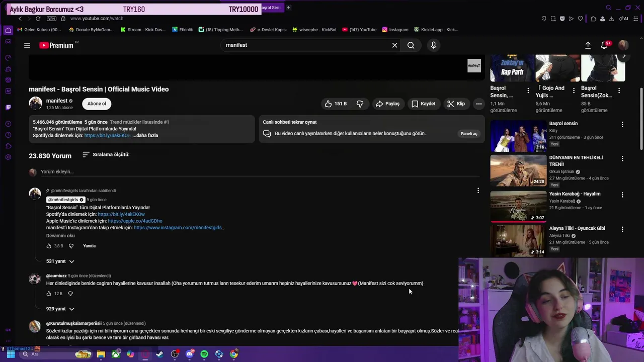
Task: Open Discord from the Windows taskbar
Action: (190, 354)
